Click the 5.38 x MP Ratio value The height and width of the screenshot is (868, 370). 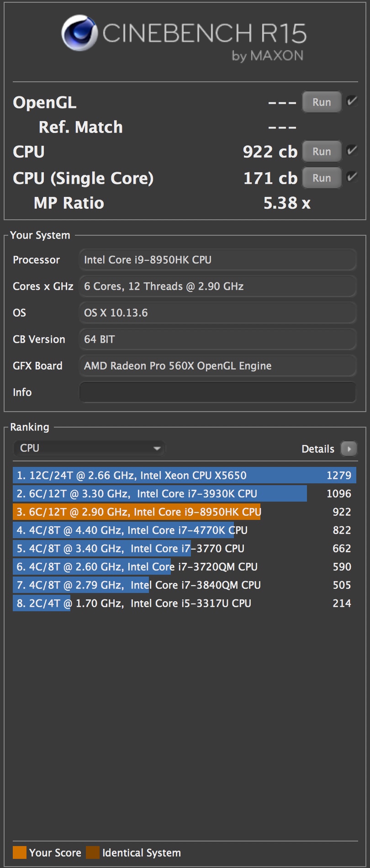pyautogui.click(x=287, y=203)
